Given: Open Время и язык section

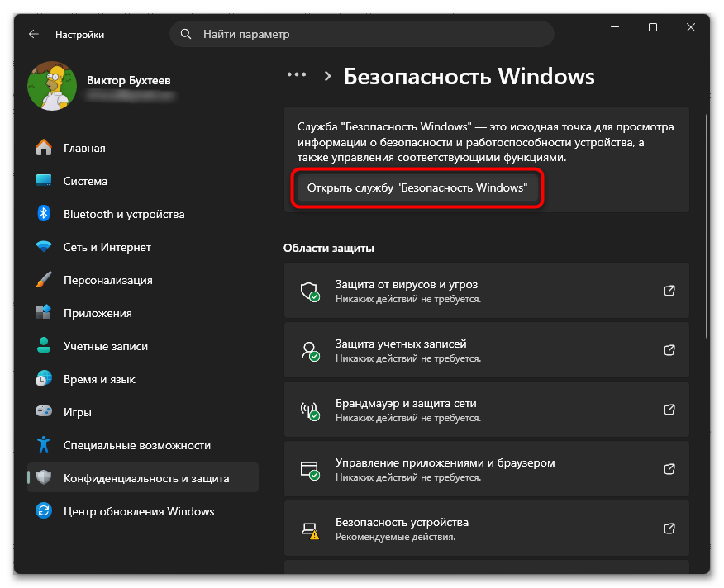Looking at the screenshot, I should click(x=143, y=379).
